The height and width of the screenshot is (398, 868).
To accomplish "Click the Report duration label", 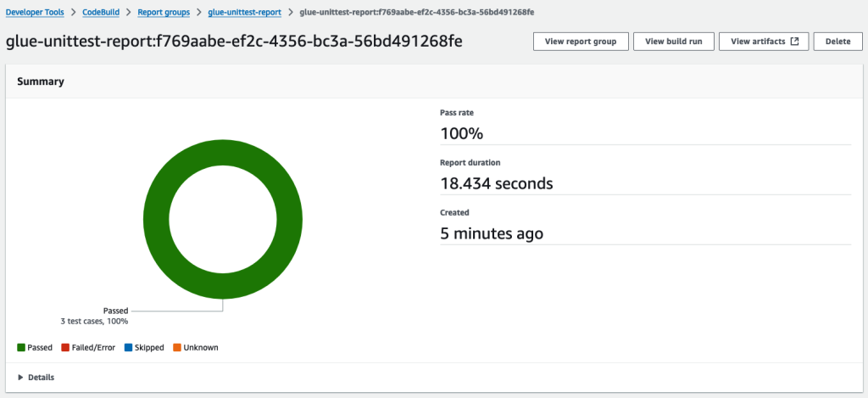I will tap(470, 162).
